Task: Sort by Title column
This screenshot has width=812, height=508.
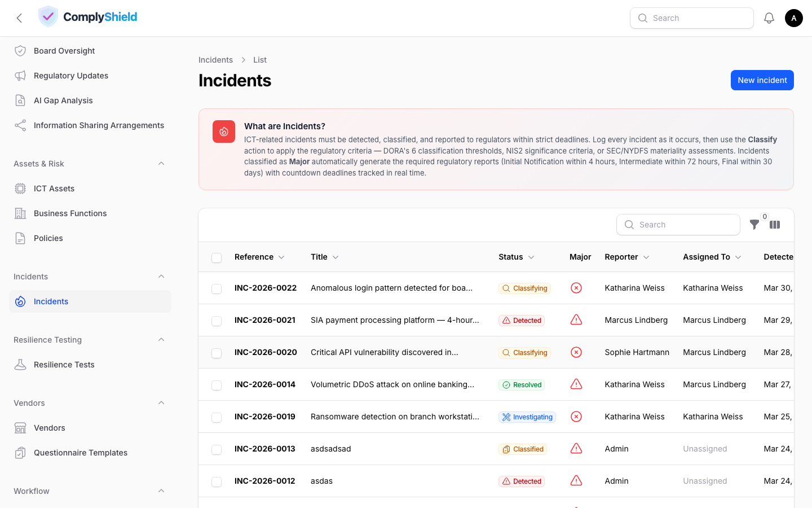Action: [x=325, y=257]
